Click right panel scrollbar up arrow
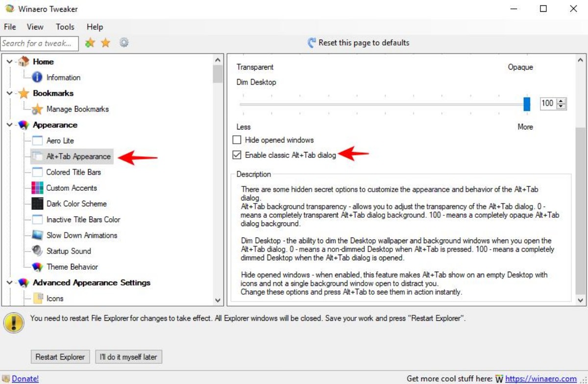 (x=581, y=60)
